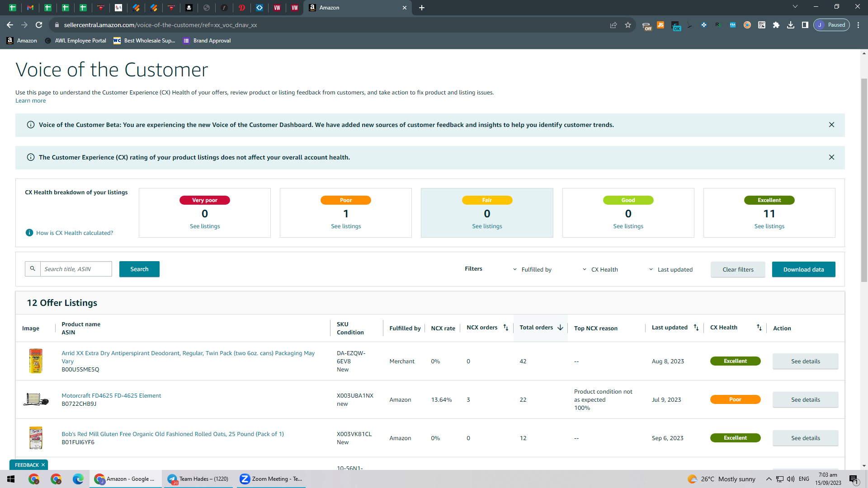The width and height of the screenshot is (868, 488).
Task: Go back to the previous page
Action: tap(10, 25)
